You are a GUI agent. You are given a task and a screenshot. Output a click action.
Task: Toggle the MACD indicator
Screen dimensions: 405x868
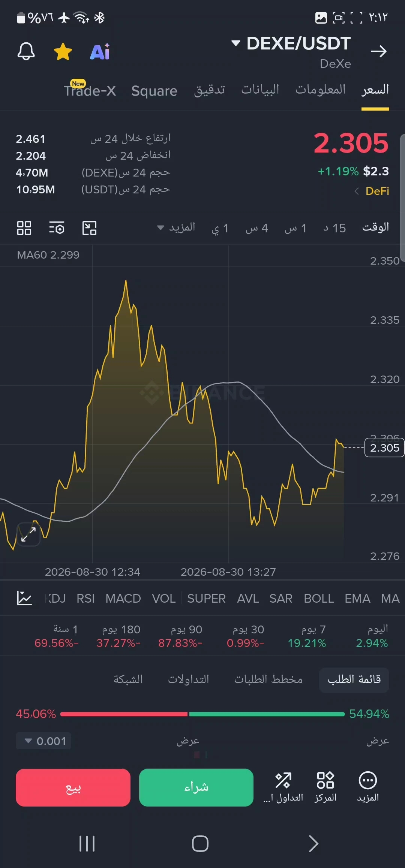[123, 599]
